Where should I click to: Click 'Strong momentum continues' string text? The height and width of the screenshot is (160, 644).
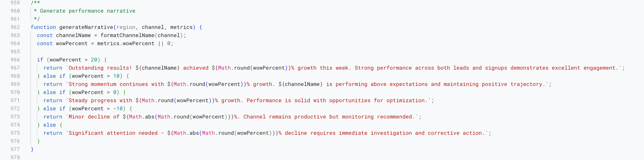[x=108, y=84]
